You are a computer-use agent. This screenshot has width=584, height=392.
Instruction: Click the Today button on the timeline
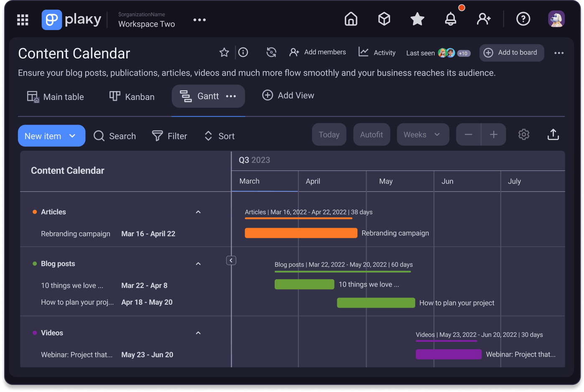[329, 134]
